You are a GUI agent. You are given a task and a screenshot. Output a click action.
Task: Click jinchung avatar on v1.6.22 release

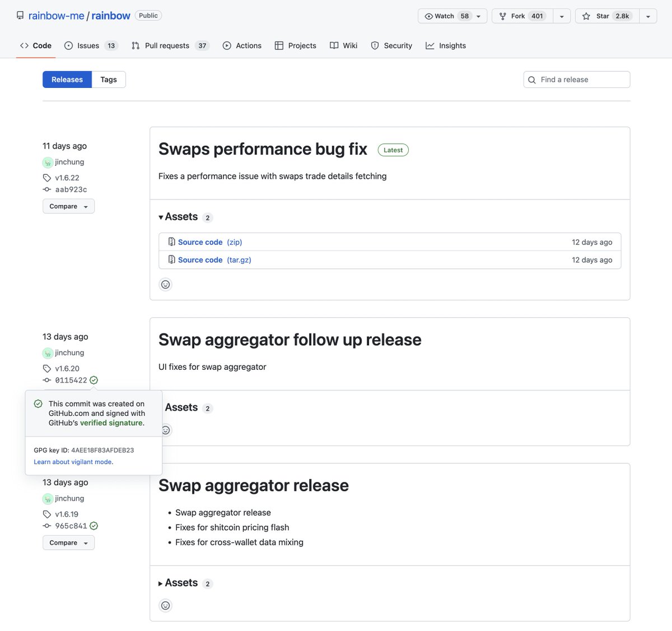pyautogui.click(x=48, y=163)
